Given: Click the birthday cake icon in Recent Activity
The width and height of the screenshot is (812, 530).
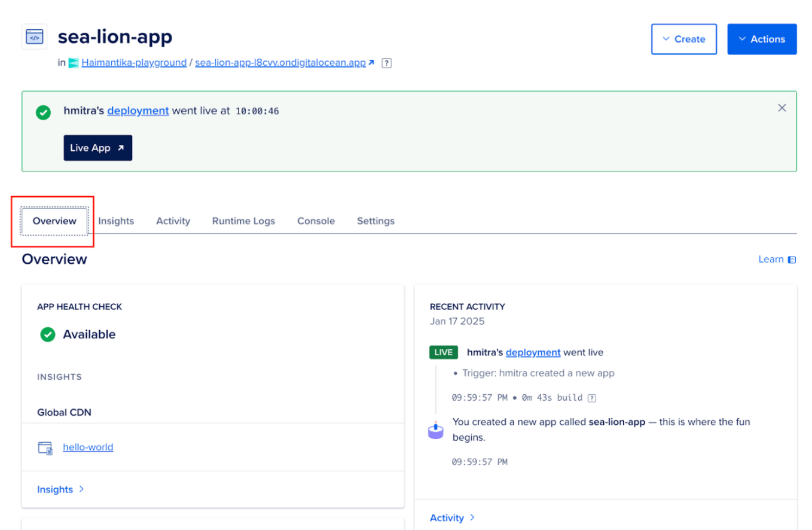Looking at the screenshot, I should pos(436,430).
